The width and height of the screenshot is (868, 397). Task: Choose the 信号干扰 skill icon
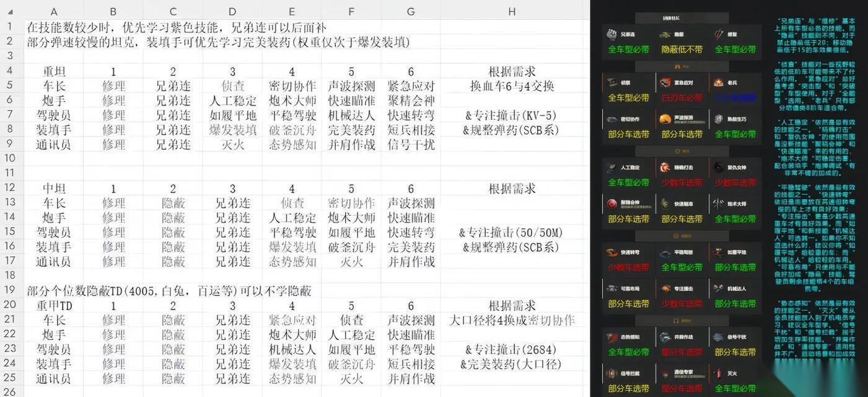click(x=719, y=337)
